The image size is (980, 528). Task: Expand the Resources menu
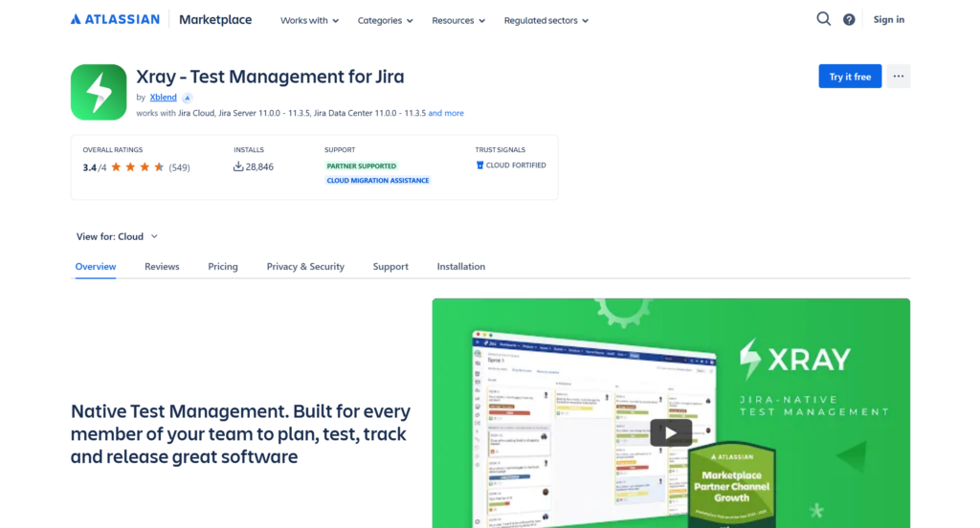pyautogui.click(x=458, y=21)
